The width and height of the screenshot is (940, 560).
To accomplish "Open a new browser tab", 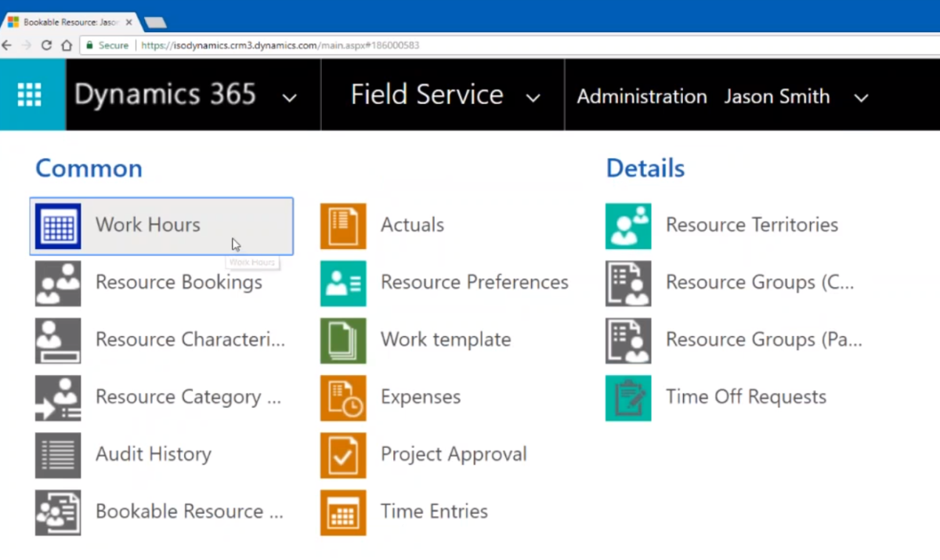I will point(155,23).
